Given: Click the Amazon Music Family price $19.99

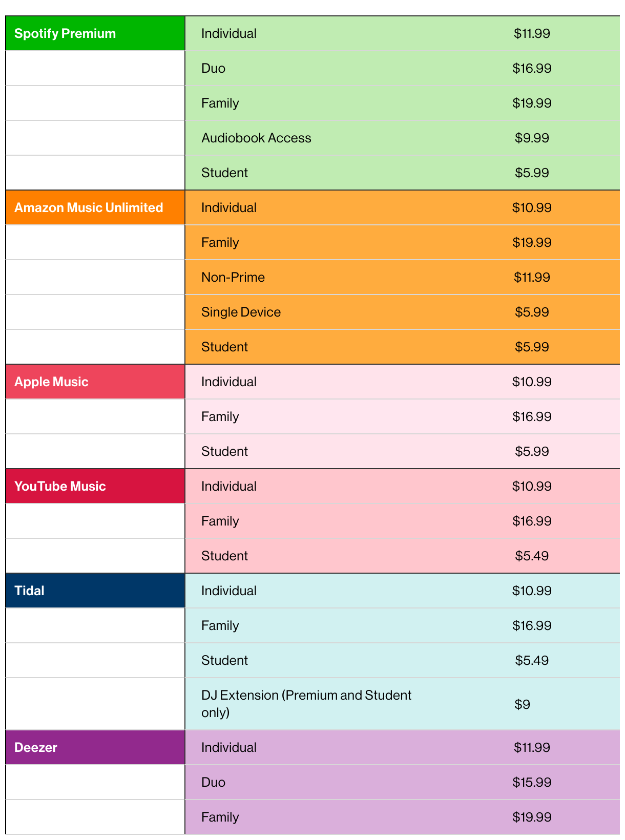Looking at the screenshot, I should pos(532,243).
